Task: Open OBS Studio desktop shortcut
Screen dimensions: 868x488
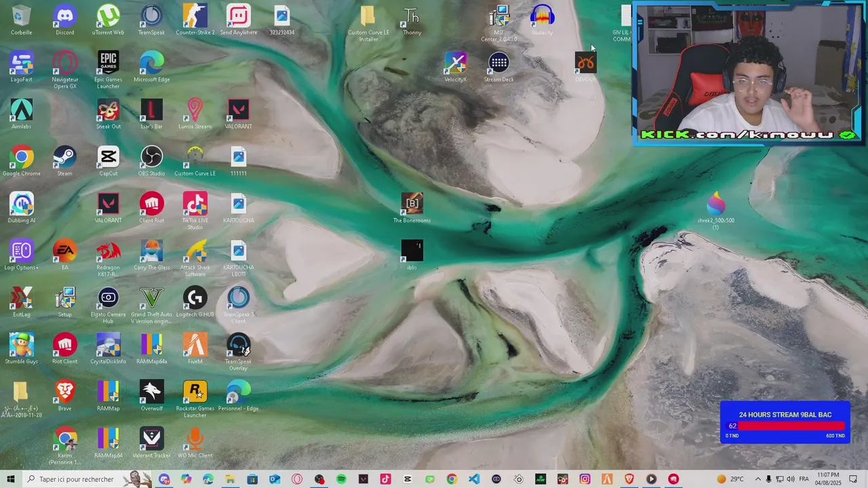Action: click(151, 161)
